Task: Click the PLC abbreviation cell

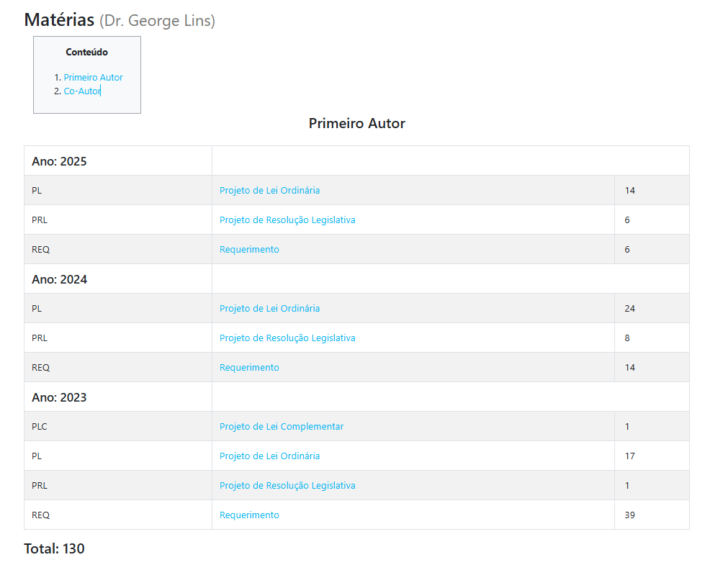Action: tap(40, 427)
